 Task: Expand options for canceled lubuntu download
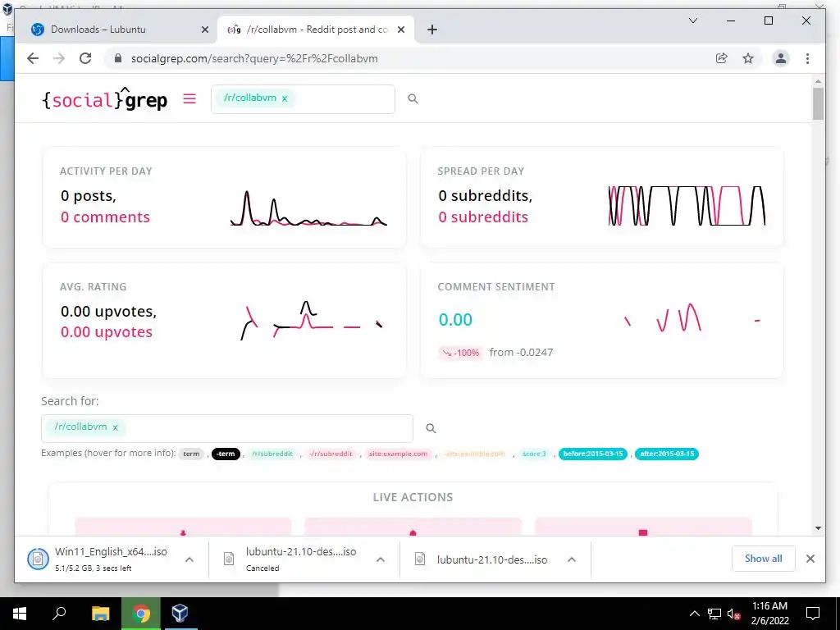381,559
